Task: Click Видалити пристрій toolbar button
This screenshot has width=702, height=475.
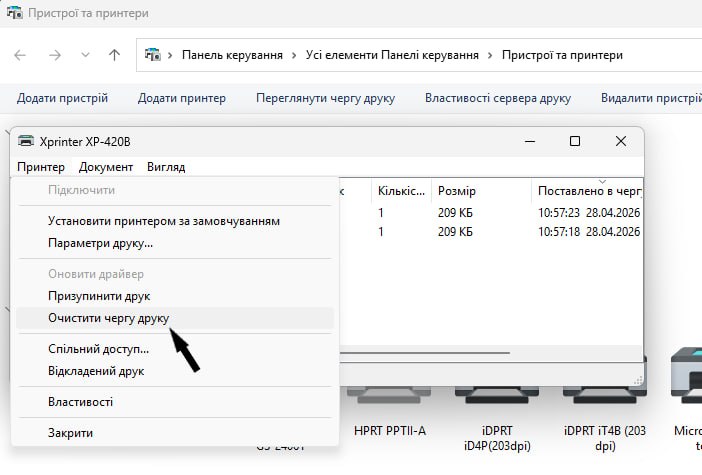Action: point(651,98)
